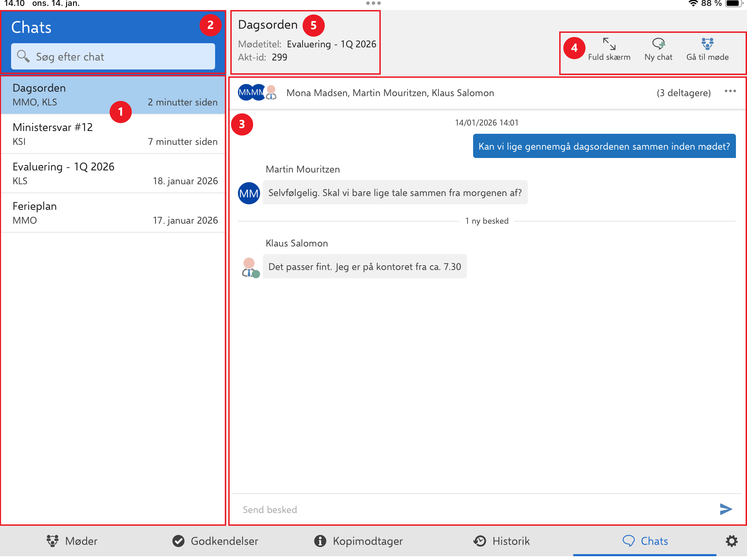Click the battery indicator in status bar
The width and height of the screenshot is (747, 560).
(x=734, y=3)
